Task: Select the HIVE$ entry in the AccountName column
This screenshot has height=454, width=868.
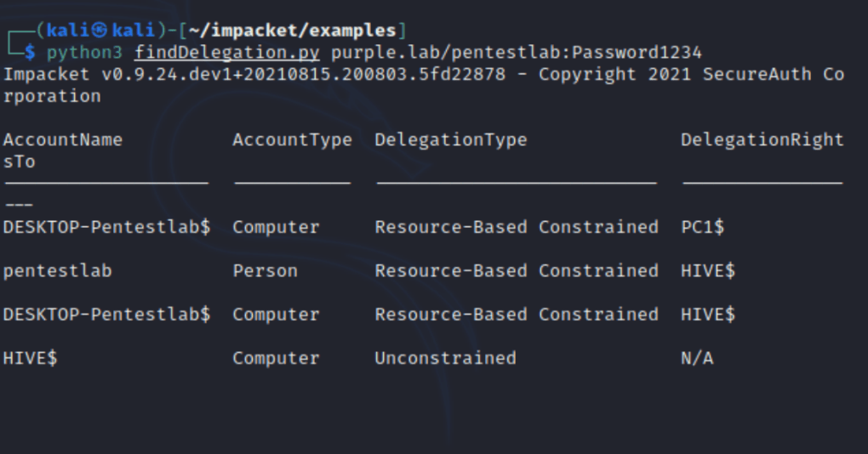Action: click(x=30, y=358)
